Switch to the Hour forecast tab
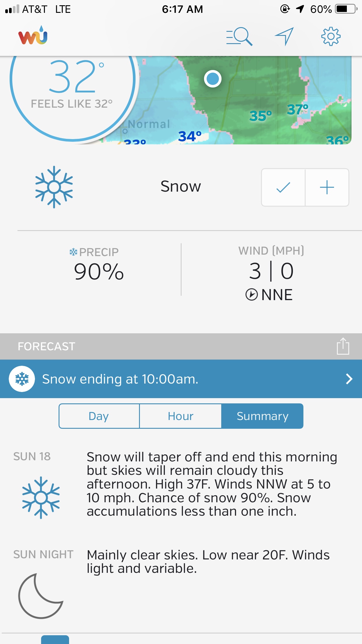The width and height of the screenshot is (362, 644). pos(180,416)
